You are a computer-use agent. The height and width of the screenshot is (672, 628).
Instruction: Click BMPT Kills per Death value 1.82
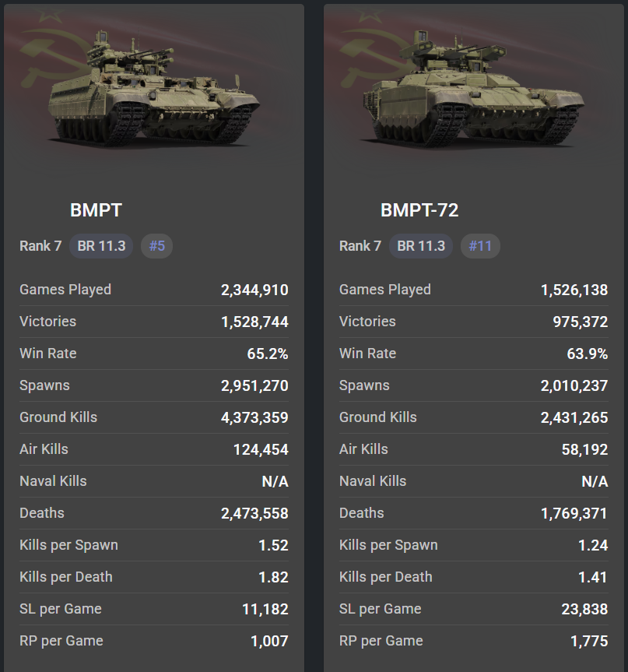[x=273, y=578]
